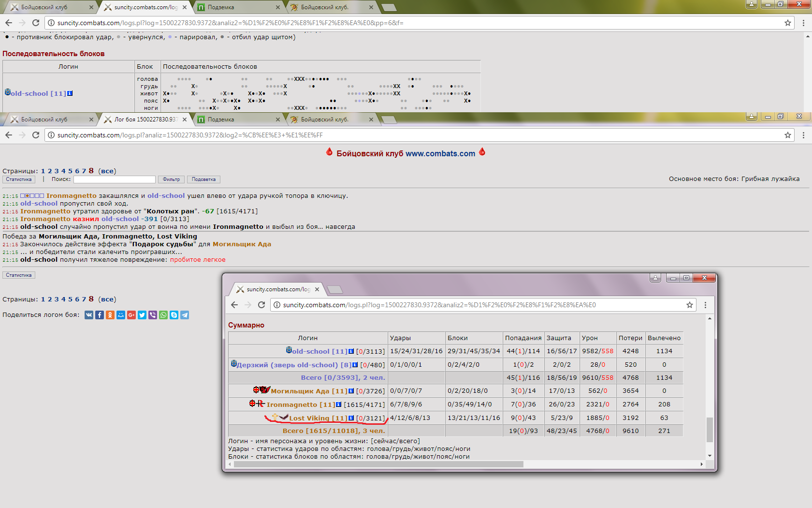Click the upper Статистика button
This screenshot has height=508, width=812.
coord(19,179)
